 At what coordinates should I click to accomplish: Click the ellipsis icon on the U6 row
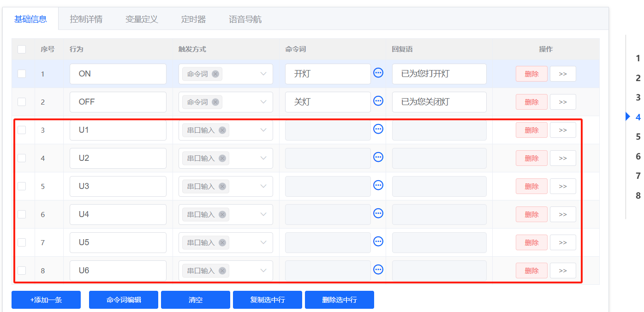tap(378, 269)
